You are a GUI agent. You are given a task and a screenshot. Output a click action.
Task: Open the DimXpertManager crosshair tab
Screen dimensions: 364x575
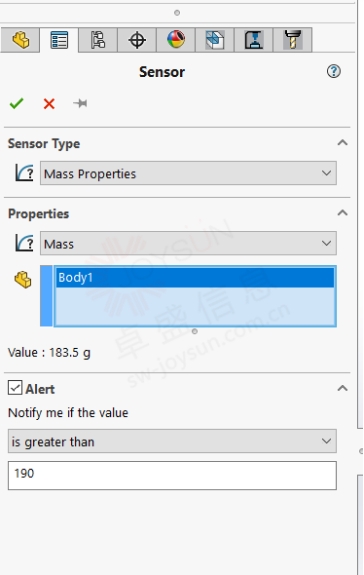(137, 40)
